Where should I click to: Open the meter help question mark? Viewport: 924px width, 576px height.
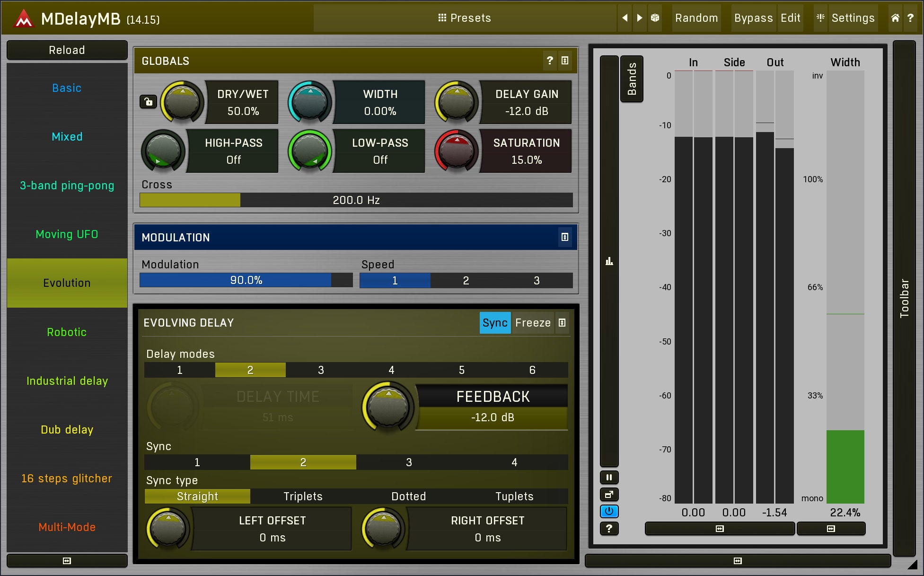(x=609, y=528)
